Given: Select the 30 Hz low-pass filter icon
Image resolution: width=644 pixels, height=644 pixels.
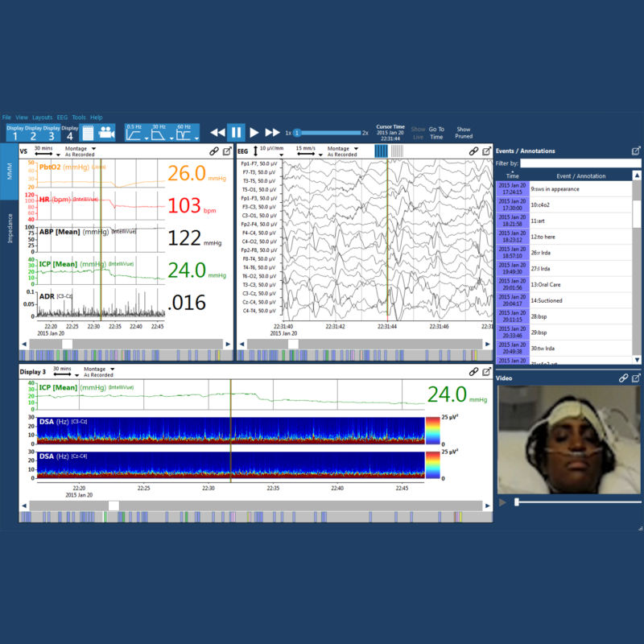Looking at the screenshot, I should click(x=160, y=132).
